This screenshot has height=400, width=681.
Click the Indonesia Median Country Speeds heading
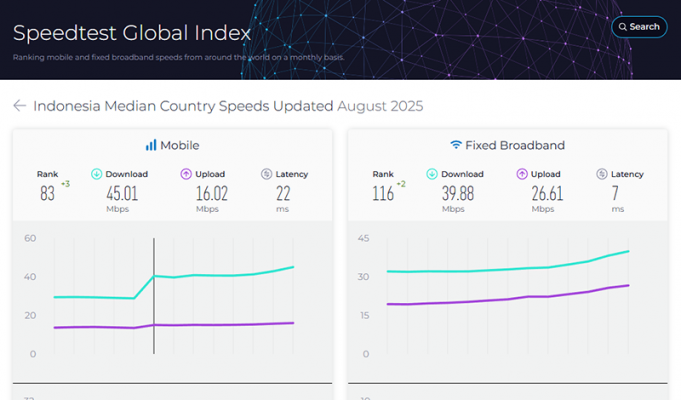tap(183, 105)
